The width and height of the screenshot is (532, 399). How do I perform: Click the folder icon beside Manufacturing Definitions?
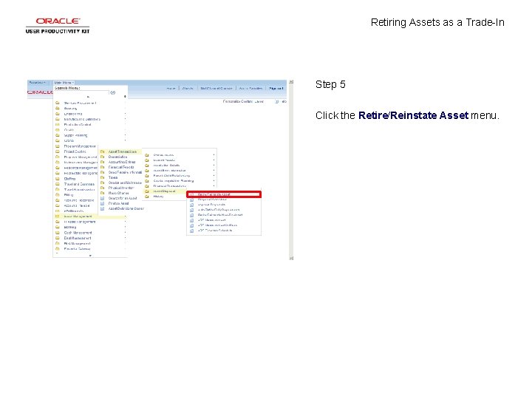point(58,119)
